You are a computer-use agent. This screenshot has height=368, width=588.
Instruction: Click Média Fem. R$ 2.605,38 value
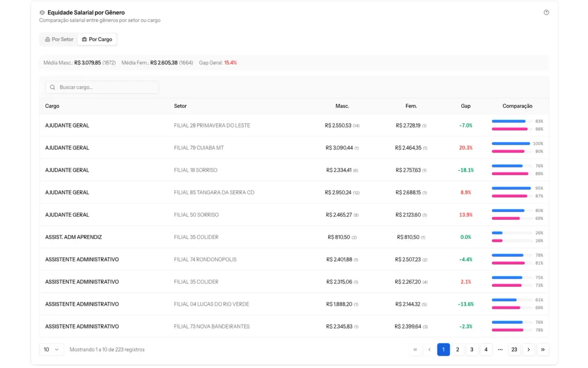click(164, 63)
